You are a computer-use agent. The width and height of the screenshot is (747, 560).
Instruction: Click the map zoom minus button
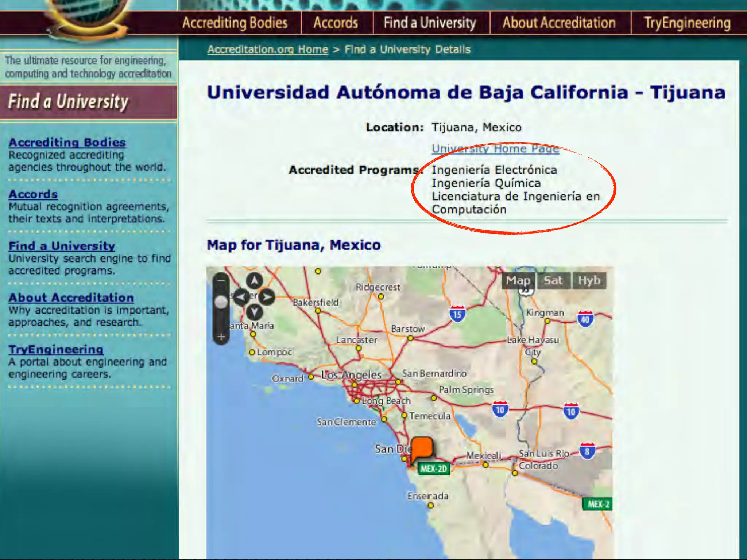[x=221, y=281]
